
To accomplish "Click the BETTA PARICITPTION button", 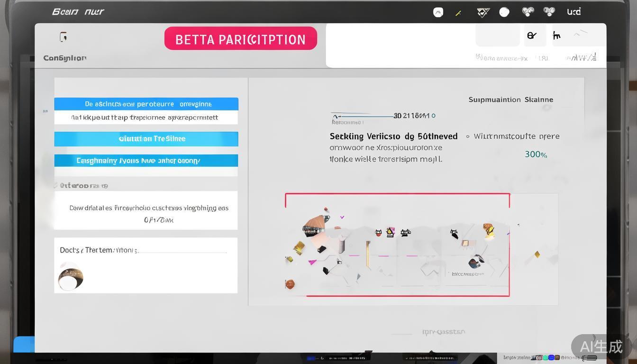I will 240,39.
